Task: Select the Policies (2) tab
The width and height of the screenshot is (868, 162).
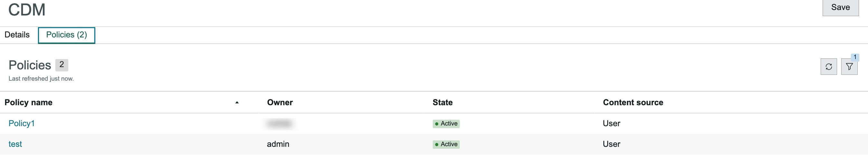Action: coord(66,35)
